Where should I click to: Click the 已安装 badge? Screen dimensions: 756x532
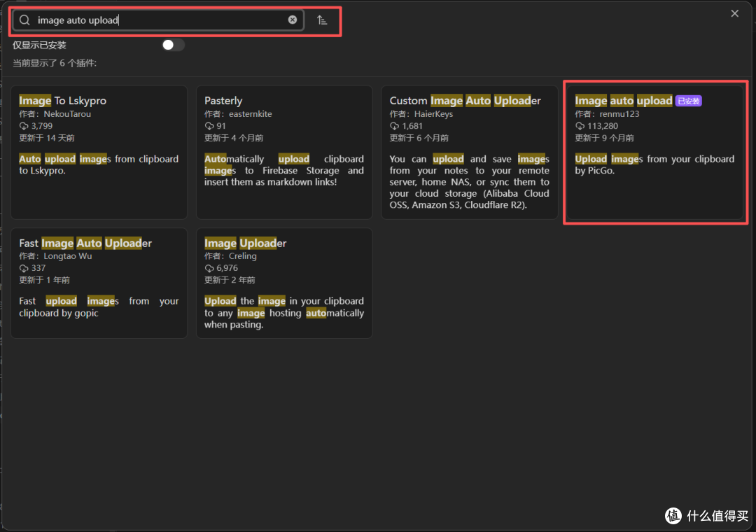point(689,101)
